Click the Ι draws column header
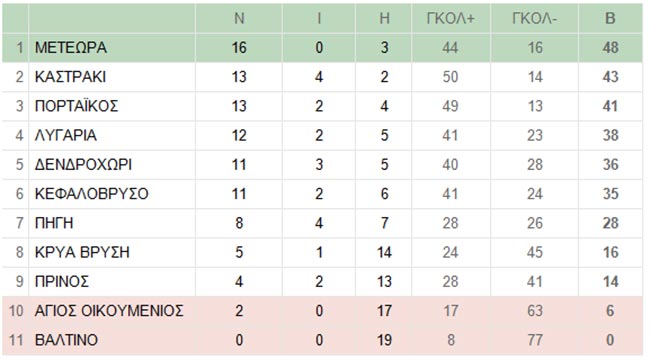 point(319,19)
